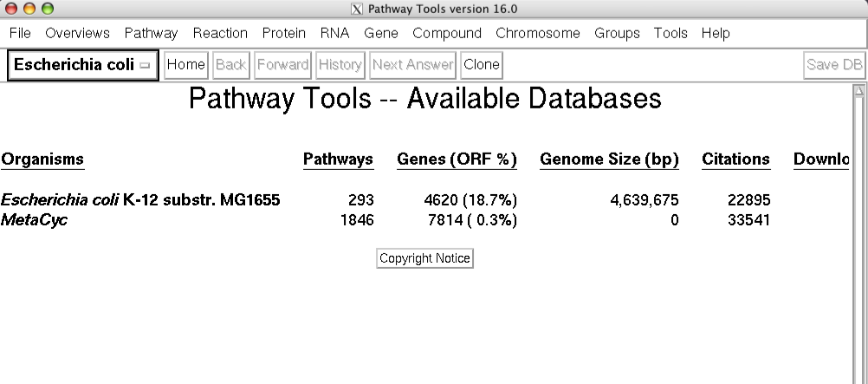Click the vertical scrollbar up arrow

pyautogui.click(x=859, y=90)
